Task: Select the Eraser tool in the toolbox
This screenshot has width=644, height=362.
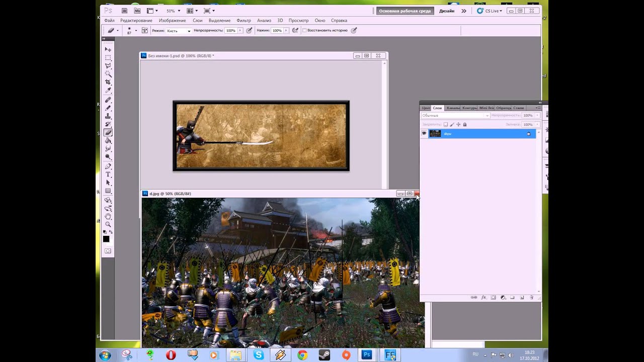Action: point(108,133)
